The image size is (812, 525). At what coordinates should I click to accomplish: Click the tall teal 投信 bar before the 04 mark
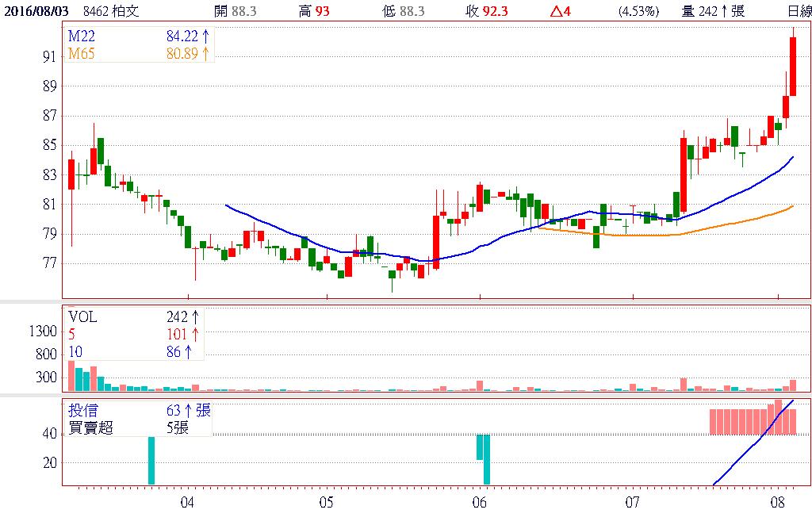coord(151,460)
